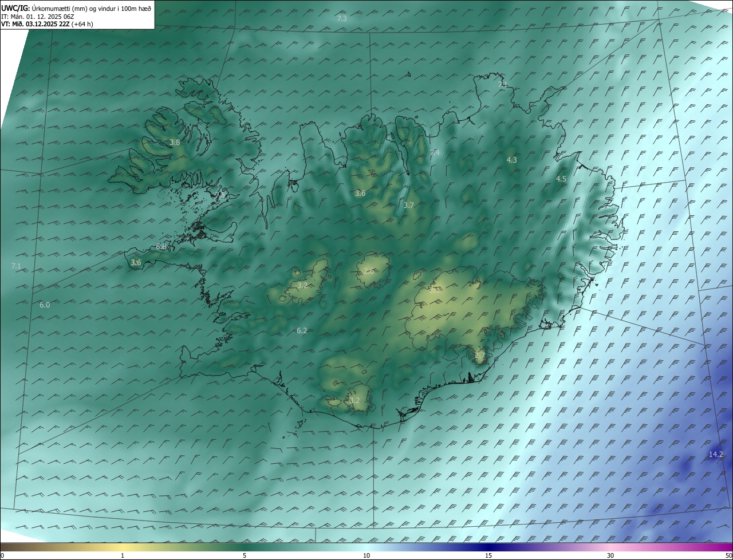
Task: Click the '3.2' label on the western glacier
Action: tap(303, 286)
